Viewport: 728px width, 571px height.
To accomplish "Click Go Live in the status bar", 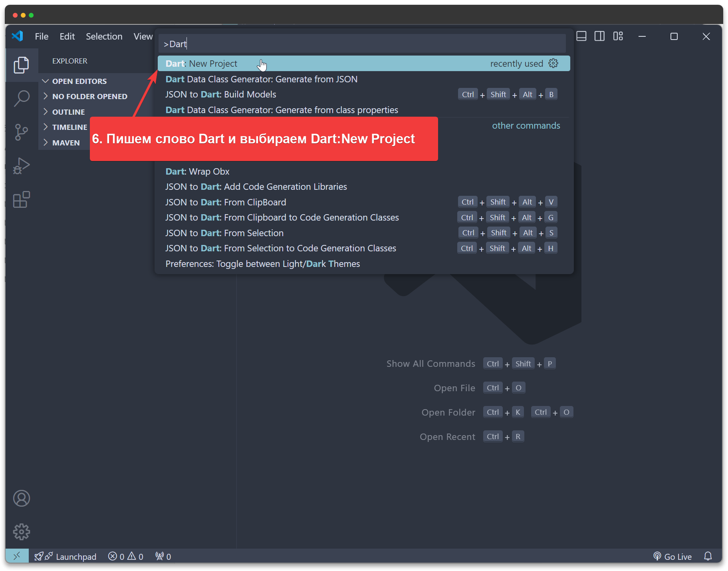I will click(672, 556).
